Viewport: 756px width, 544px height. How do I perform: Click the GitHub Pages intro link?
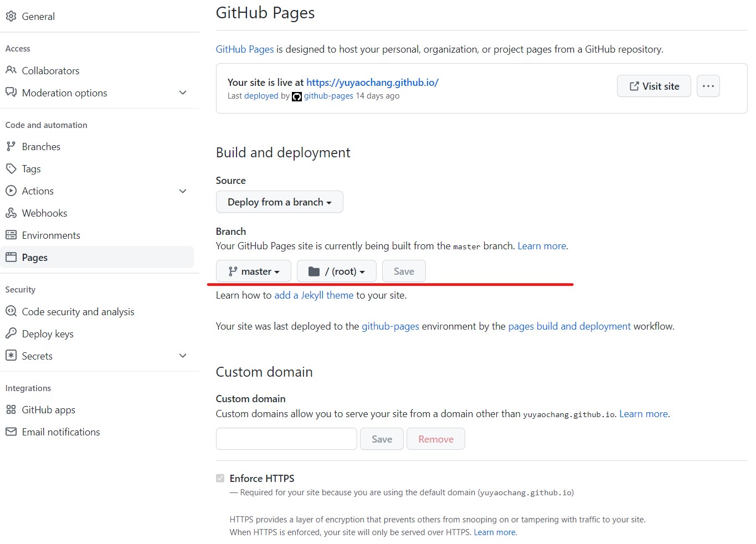[x=245, y=49]
